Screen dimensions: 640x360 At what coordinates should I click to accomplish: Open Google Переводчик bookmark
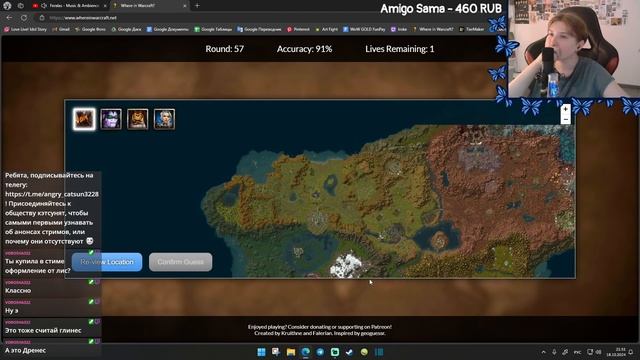coord(259,29)
